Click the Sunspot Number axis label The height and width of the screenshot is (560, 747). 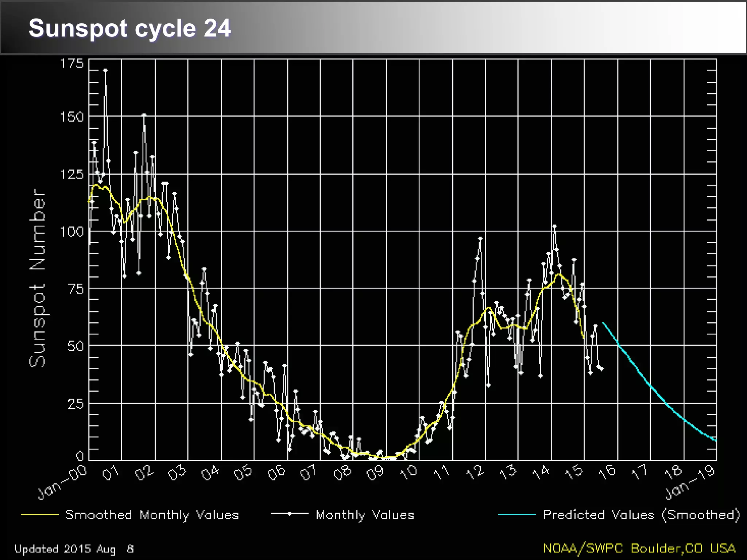(37, 278)
